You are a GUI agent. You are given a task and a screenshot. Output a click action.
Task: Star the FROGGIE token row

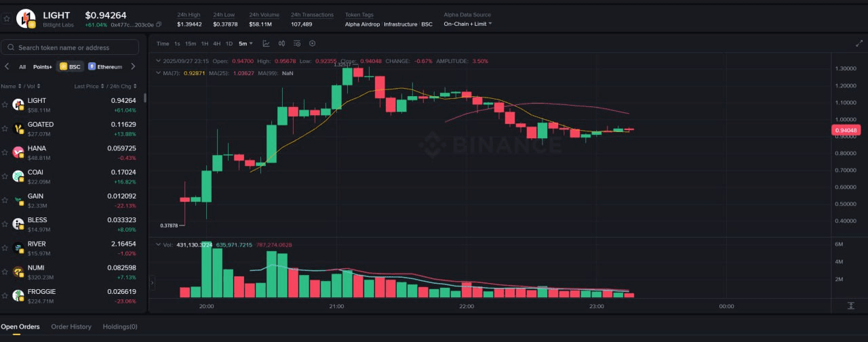click(5, 295)
